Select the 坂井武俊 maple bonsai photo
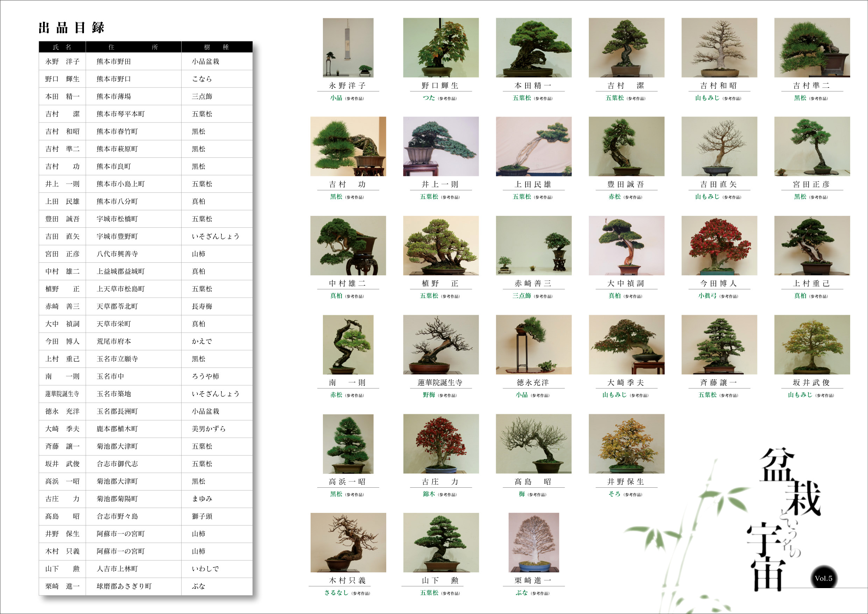 [812, 344]
